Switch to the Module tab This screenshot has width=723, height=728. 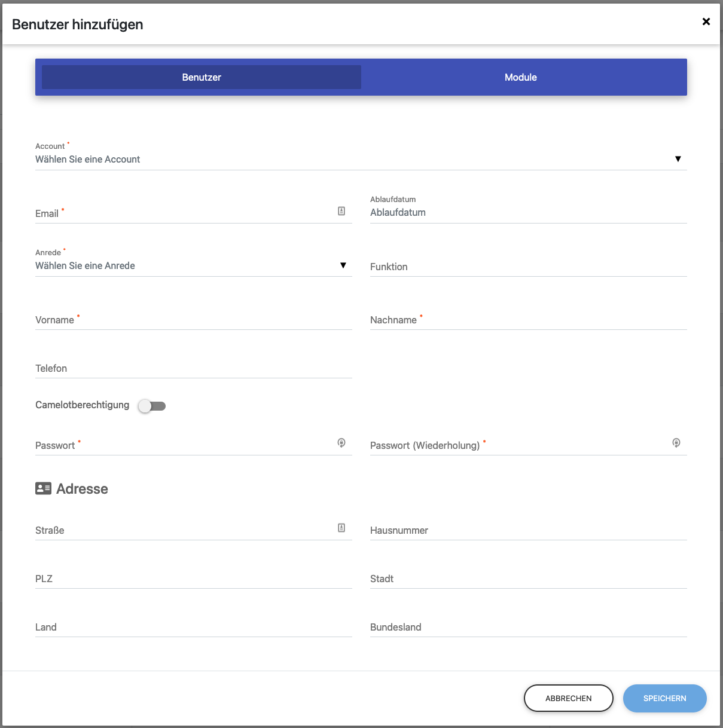[520, 77]
